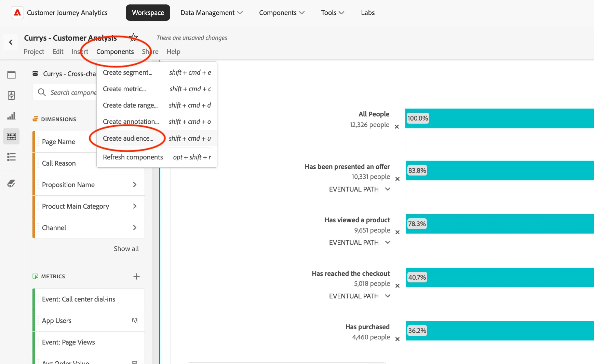The image size is (594, 364).
Task: Go back using the left chevron arrow
Action: pyautogui.click(x=11, y=42)
